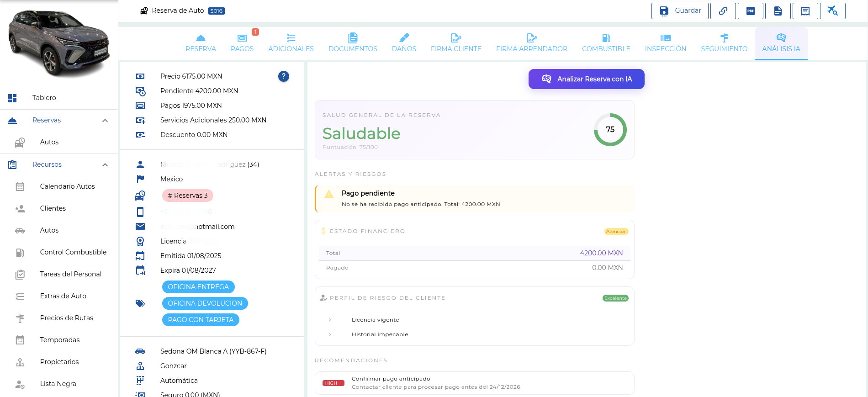
Task: Open the DOCUMENTOS tab
Action: [x=353, y=43]
